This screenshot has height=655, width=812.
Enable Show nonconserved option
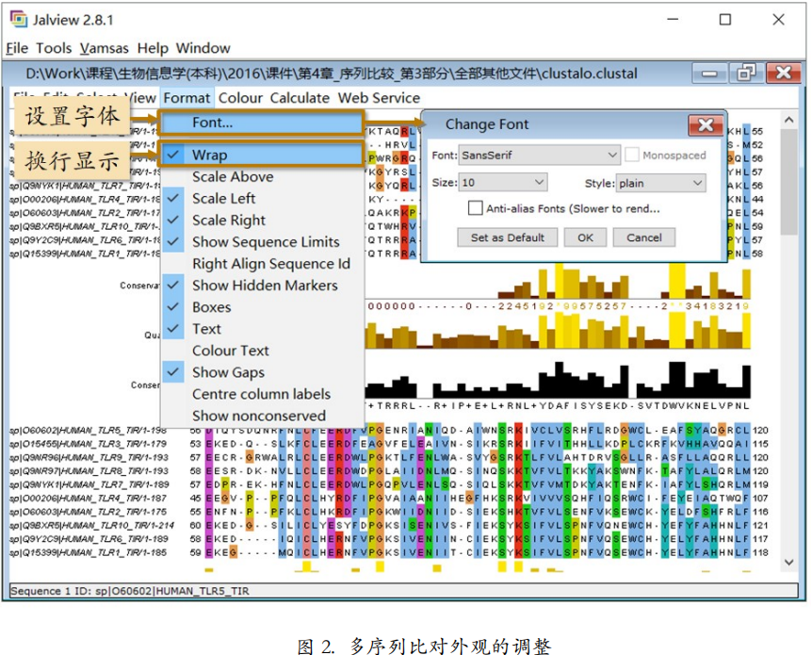click(262, 417)
